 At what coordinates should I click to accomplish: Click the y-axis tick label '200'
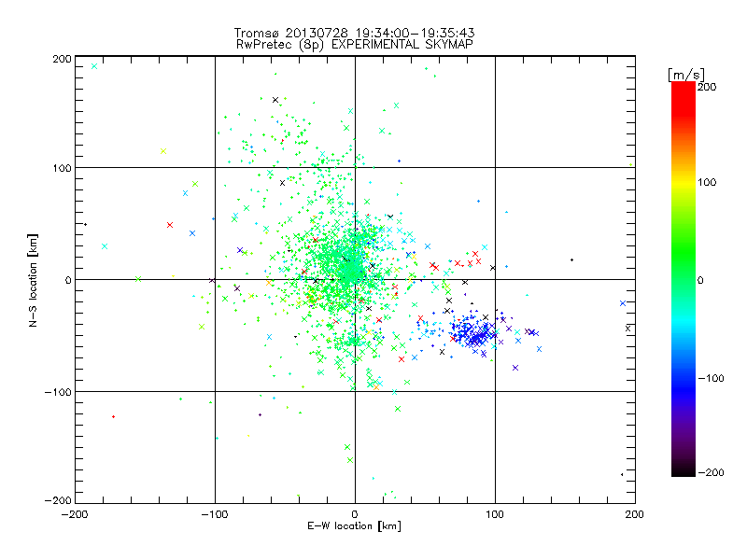tap(63, 59)
